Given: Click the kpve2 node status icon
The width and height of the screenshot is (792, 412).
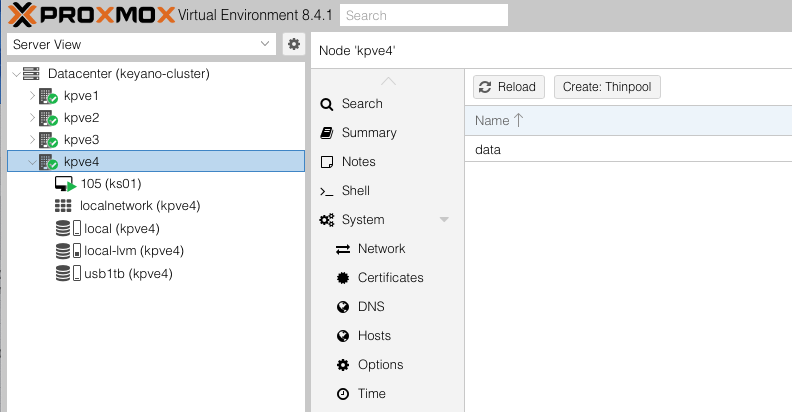Looking at the screenshot, I should tap(48, 118).
